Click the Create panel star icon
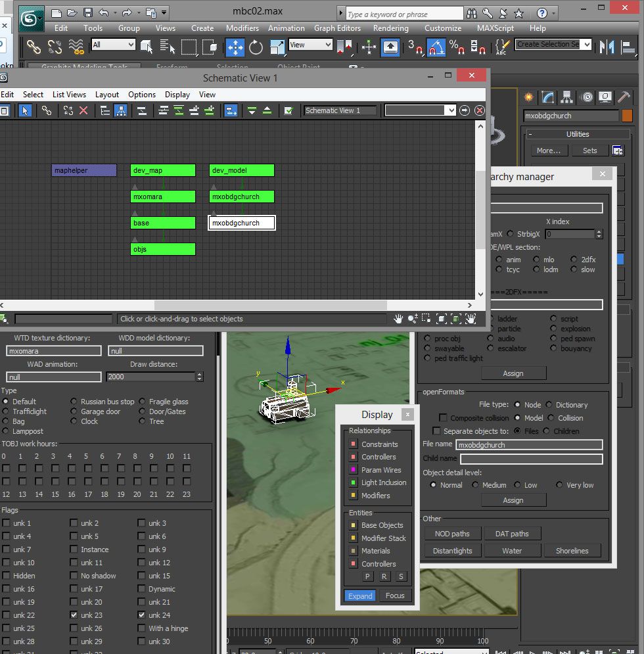The image size is (644, 654). coord(528,97)
